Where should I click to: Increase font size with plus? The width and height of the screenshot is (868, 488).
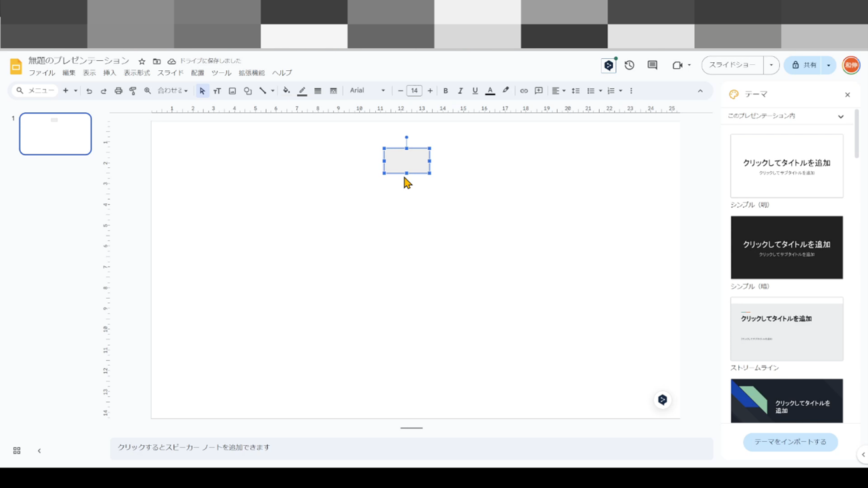coord(430,91)
